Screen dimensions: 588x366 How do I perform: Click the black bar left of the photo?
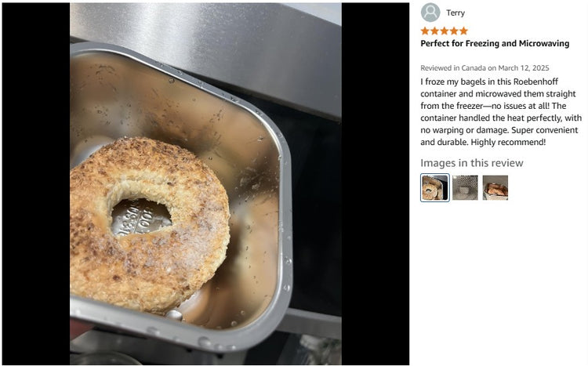pos(36,183)
